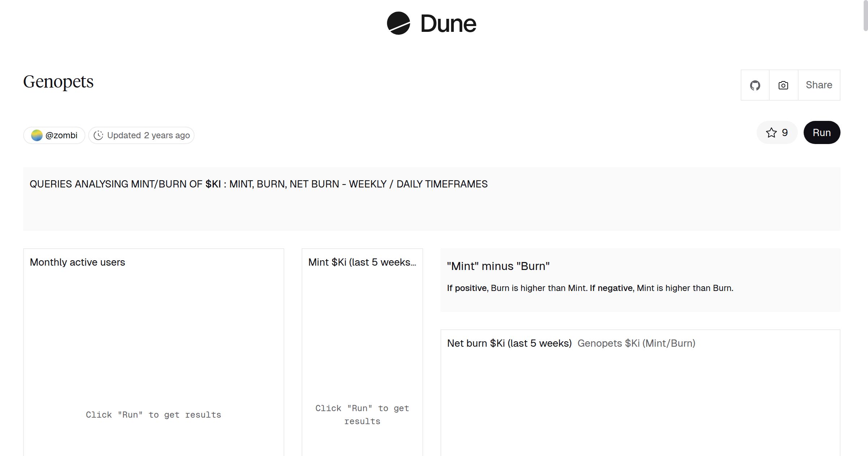Click @zombi user avatar circle
Image resolution: width=868 pixels, height=456 pixels.
tap(37, 135)
